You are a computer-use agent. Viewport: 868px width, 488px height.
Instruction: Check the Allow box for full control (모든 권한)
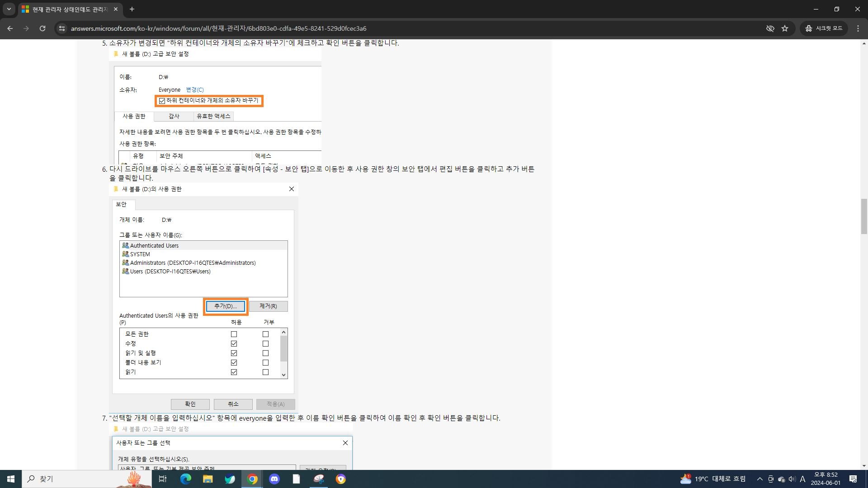(x=234, y=334)
